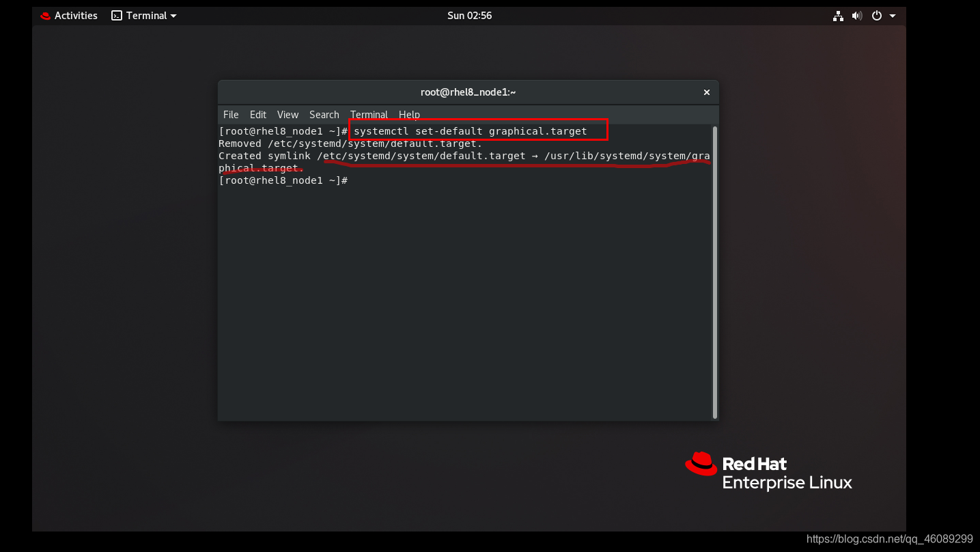Image resolution: width=980 pixels, height=552 pixels.
Task: Open the Edit menu in terminal
Action: pos(258,115)
